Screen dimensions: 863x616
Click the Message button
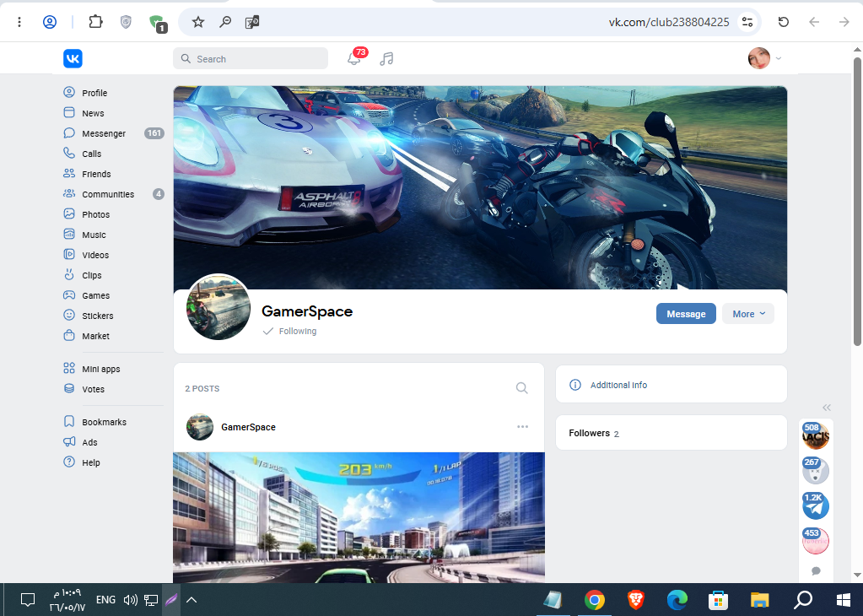click(x=686, y=314)
